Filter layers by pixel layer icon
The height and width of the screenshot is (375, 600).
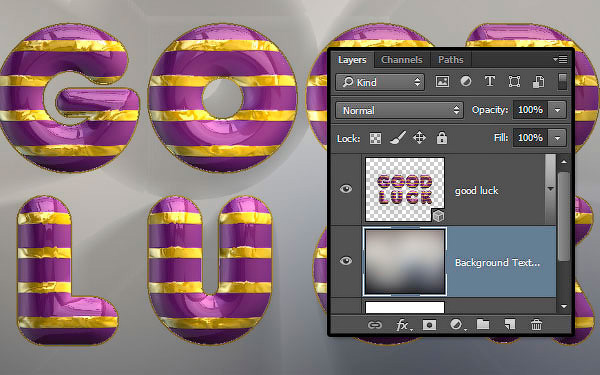point(442,82)
